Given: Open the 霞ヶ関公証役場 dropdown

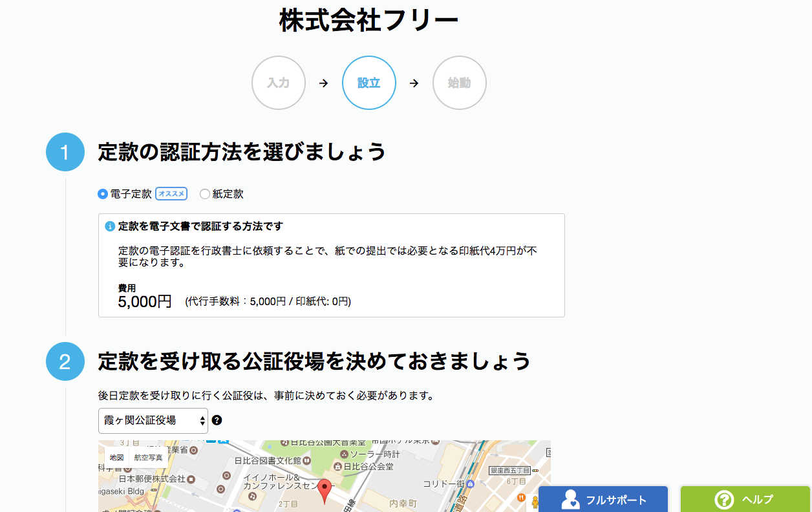Looking at the screenshot, I should pyautogui.click(x=153, y=420).
